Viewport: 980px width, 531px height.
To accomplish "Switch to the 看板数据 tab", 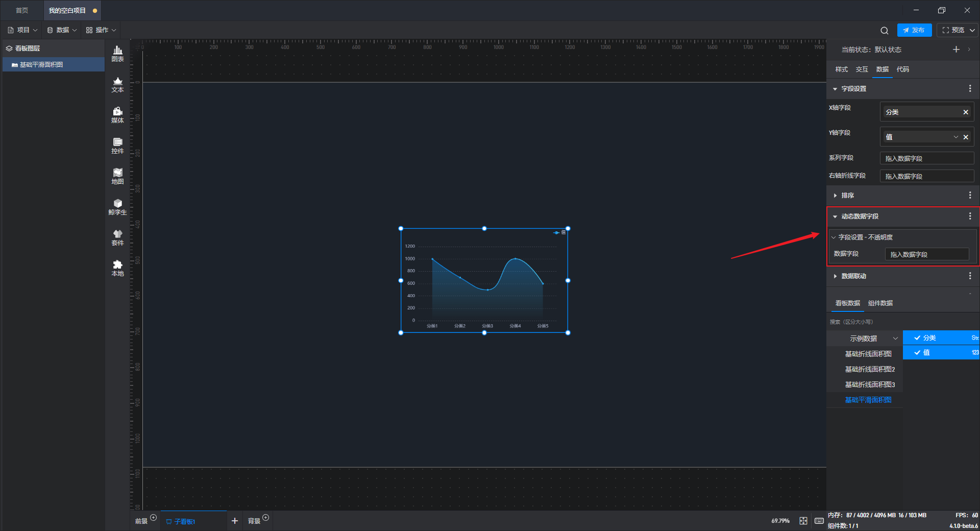I will pyautogui.click(x=848, y=303).
